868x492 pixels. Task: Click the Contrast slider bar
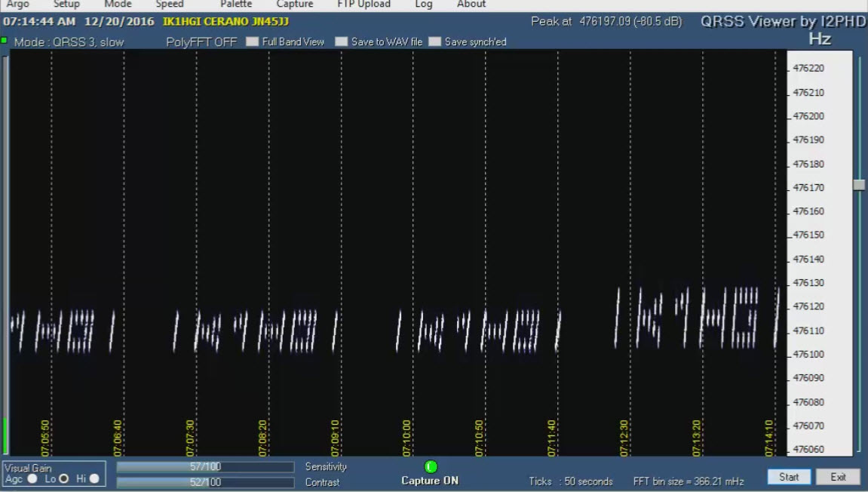pos(205,482)
